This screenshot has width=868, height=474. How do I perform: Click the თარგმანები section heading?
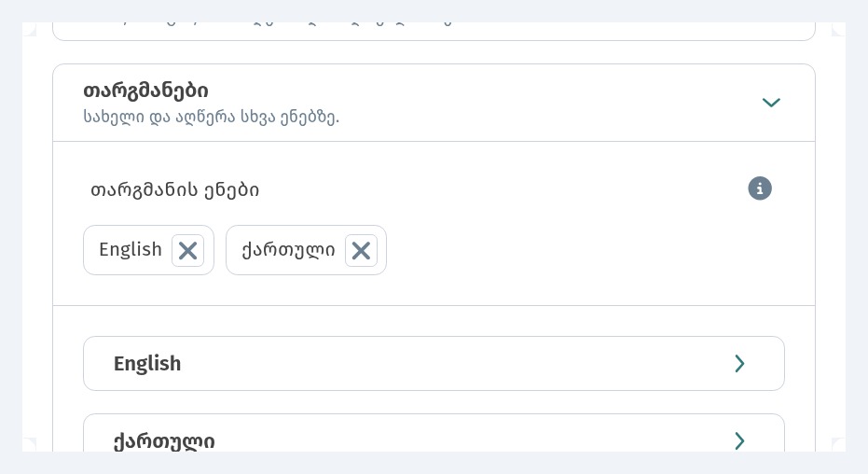coord(145,91)
